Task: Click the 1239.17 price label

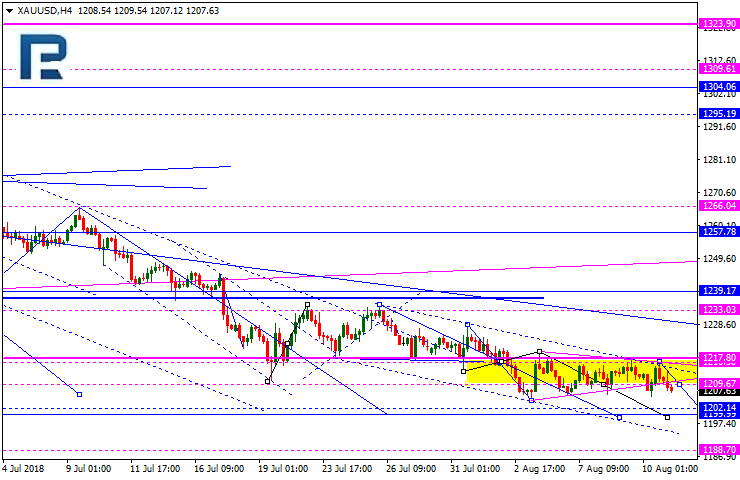Action: 719,291
